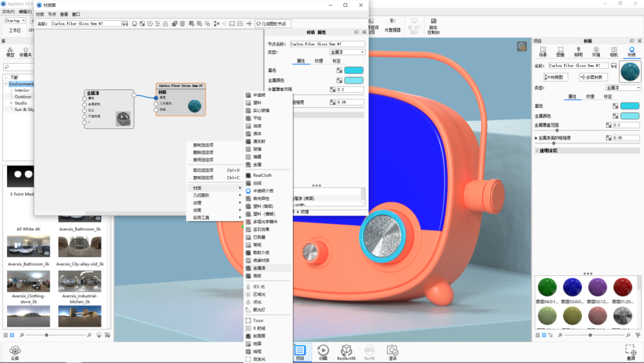Click the cyan 金属颜色 color swatch
644x363 pixels.
tap(629, 115)
